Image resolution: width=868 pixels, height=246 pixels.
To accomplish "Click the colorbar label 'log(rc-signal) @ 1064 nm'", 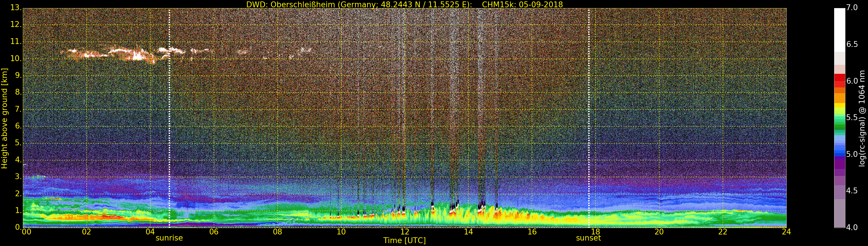I will [862, 118].
